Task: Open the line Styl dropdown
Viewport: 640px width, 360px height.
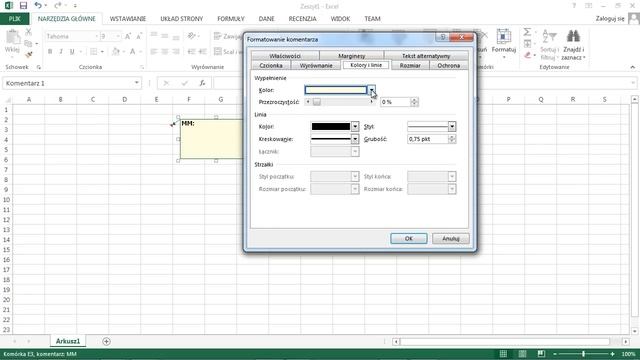Action: (452, 127)
